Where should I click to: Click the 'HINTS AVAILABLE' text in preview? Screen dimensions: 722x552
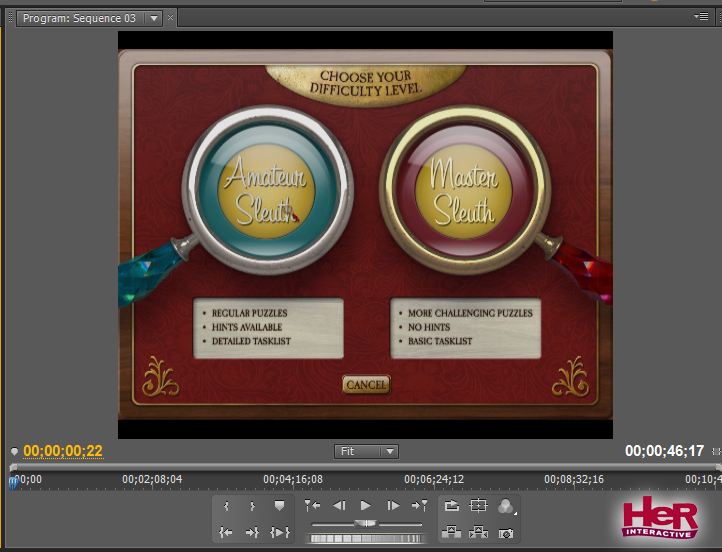click(x=247, y=327)
